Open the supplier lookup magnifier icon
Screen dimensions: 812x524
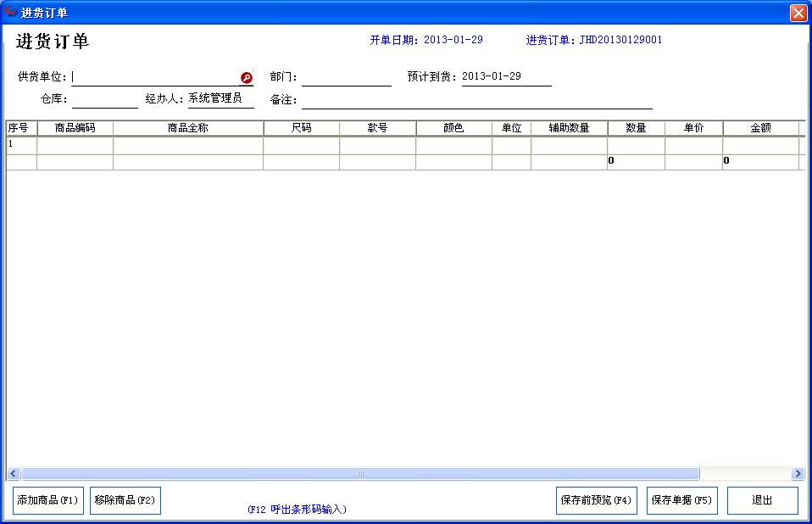(x=246, y=77)
